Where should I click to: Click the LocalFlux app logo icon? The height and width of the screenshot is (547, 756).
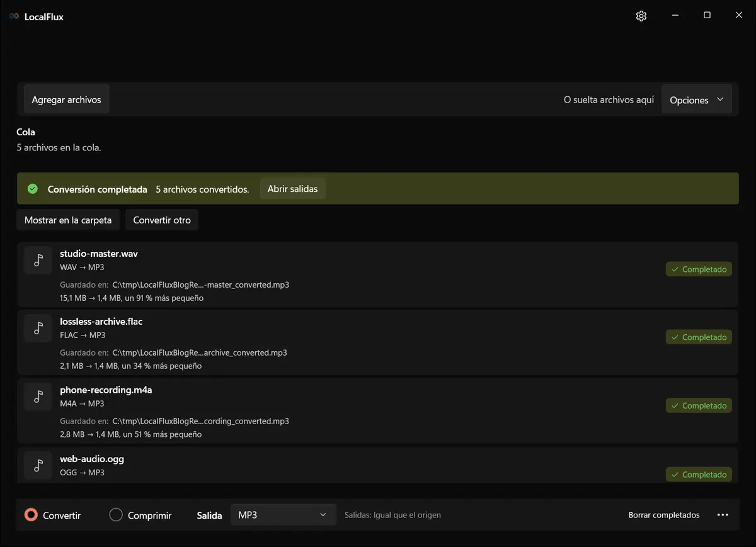tap(14, 17)
